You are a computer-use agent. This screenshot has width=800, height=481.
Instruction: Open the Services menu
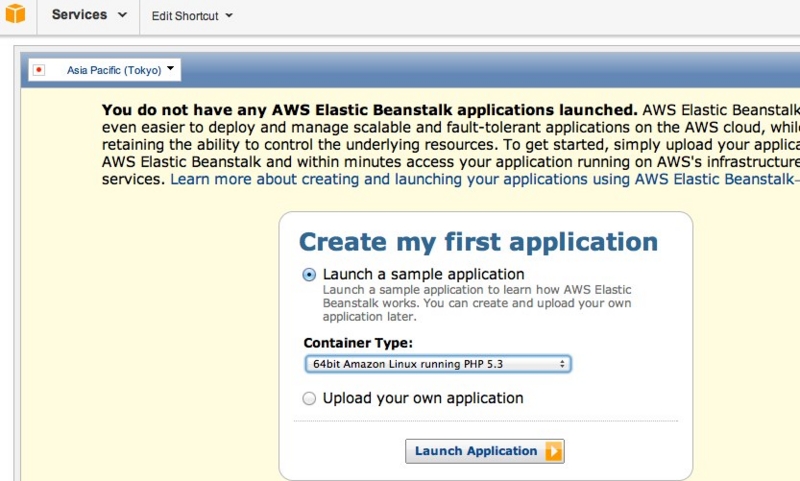pyautogui.click(x=89, y=15)
